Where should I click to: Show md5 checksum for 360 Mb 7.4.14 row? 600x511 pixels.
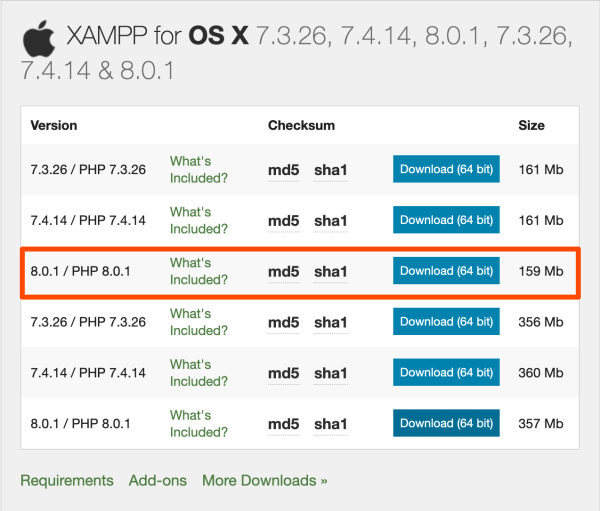click(284, 374)
